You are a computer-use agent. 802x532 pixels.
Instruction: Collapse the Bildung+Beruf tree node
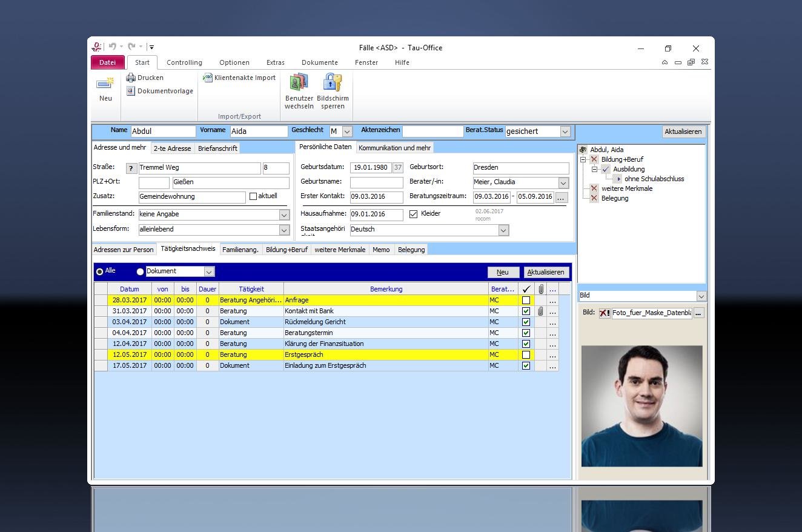click(583, 160)
